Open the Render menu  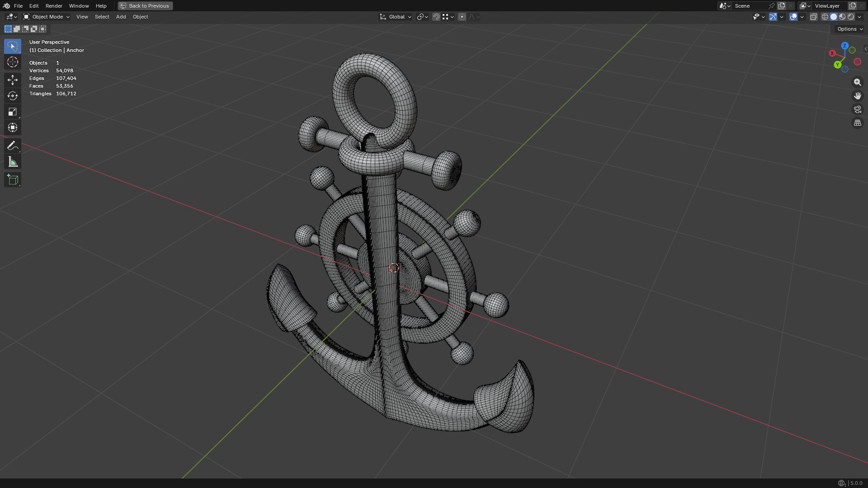pos(54,6)
